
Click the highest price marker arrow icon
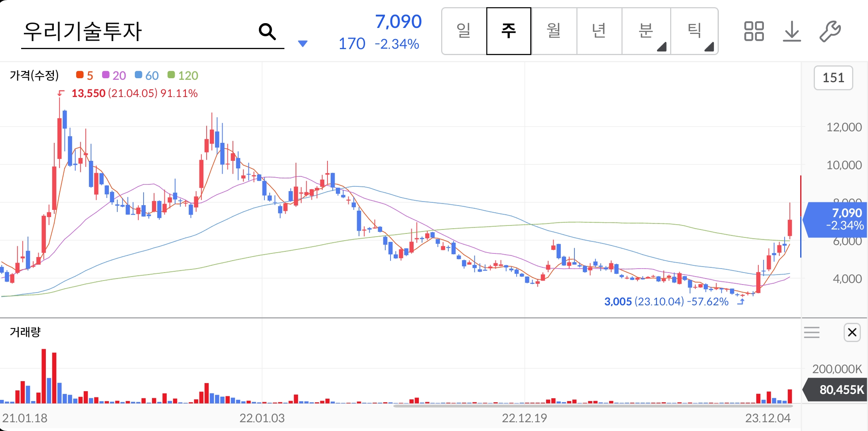[61, 93]
